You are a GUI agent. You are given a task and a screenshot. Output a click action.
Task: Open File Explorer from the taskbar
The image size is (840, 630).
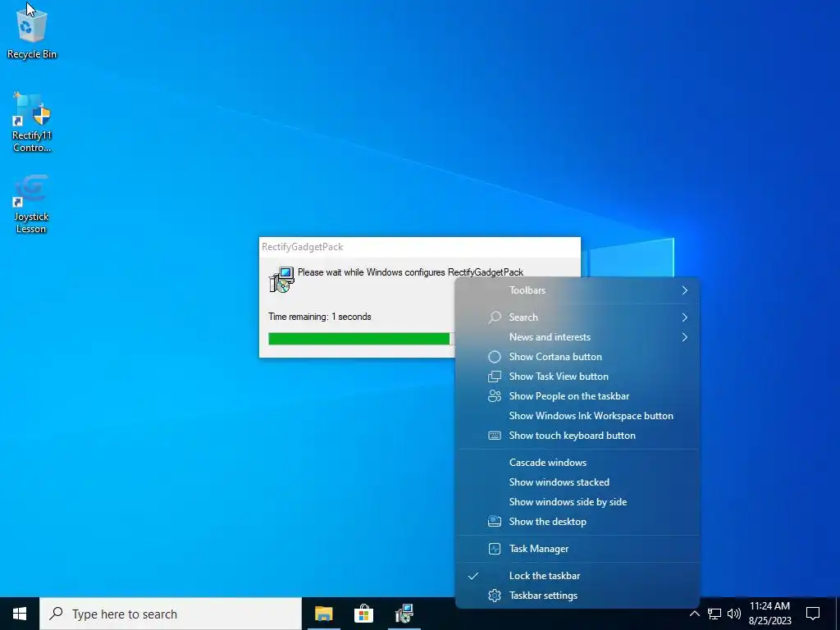(323, 614)
